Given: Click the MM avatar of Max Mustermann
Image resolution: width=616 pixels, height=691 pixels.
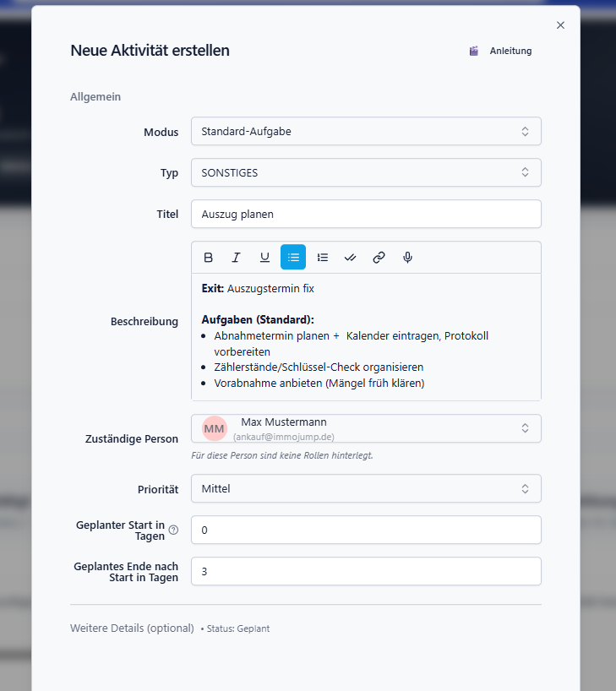Looking at the screenshot, I should (x=213, y=428).
